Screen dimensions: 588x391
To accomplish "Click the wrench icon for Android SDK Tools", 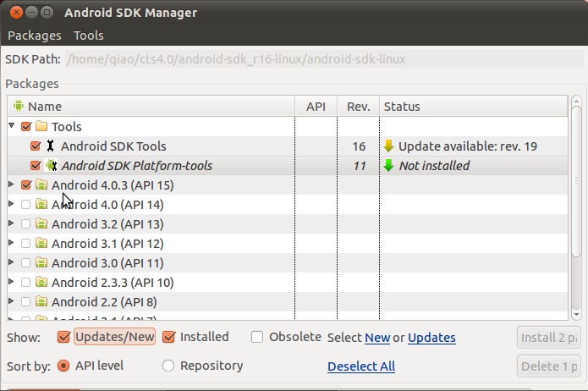I will [x=50, y=146].
